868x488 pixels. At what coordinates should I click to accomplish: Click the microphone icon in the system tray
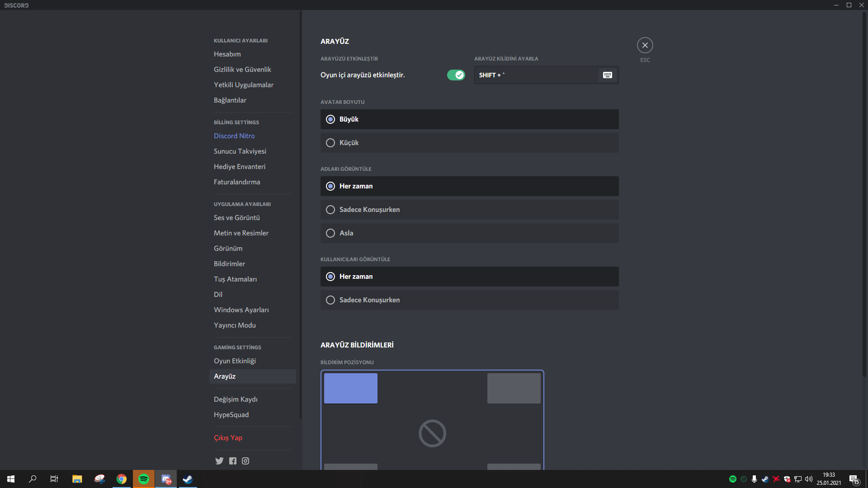[754, 479]
